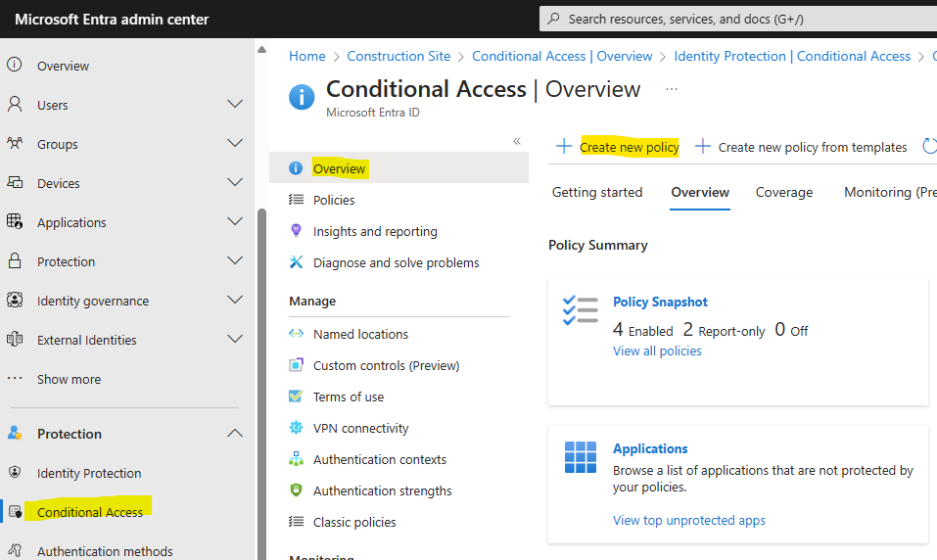
Task: Expand the Groups section chevron
Action: tap(235, 144)
